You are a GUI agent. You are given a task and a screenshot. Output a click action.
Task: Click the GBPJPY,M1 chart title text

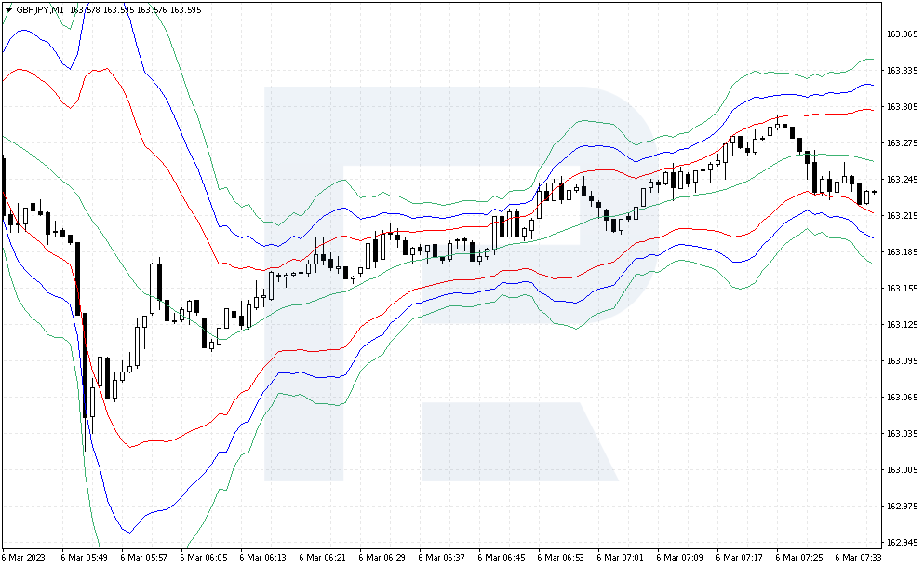[40, 10]
